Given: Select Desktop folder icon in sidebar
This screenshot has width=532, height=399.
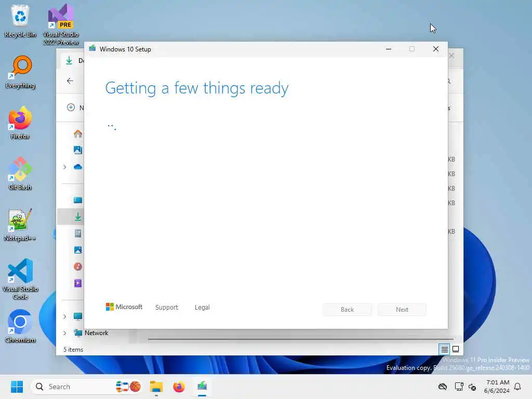Looking at the screenshot, I should 78,200.
